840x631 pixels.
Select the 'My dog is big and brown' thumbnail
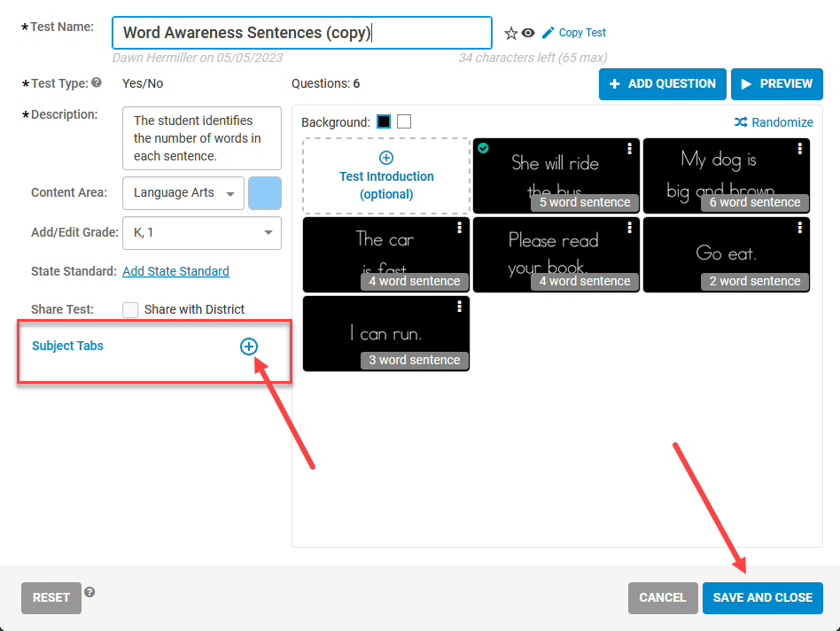[x=727, y=175]
